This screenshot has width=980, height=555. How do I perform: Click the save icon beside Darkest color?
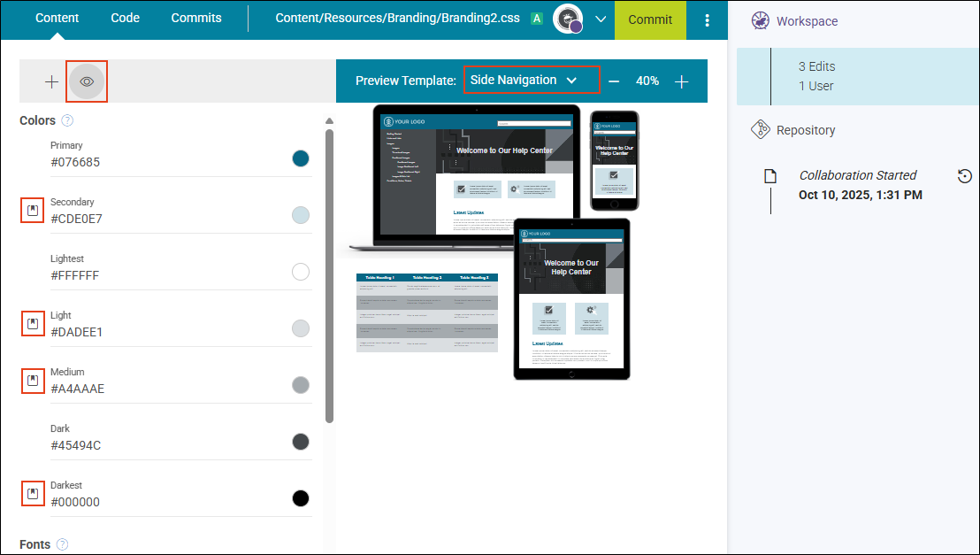33,494
